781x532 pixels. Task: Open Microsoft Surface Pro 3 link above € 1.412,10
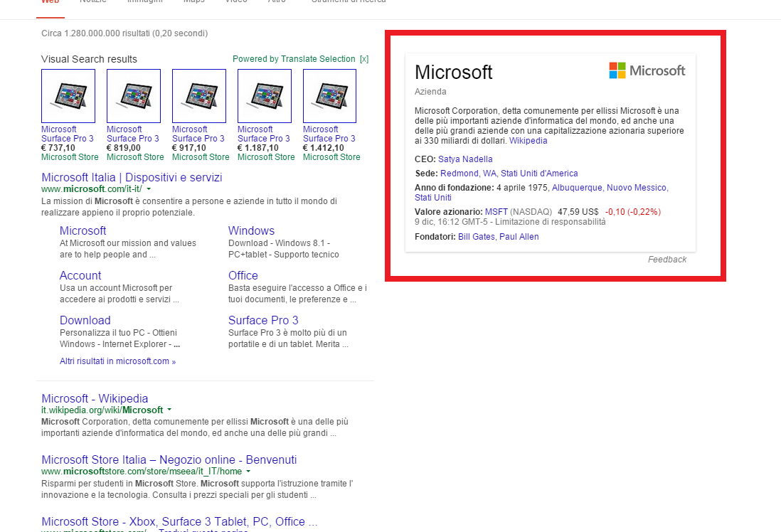tap(329, 134)
